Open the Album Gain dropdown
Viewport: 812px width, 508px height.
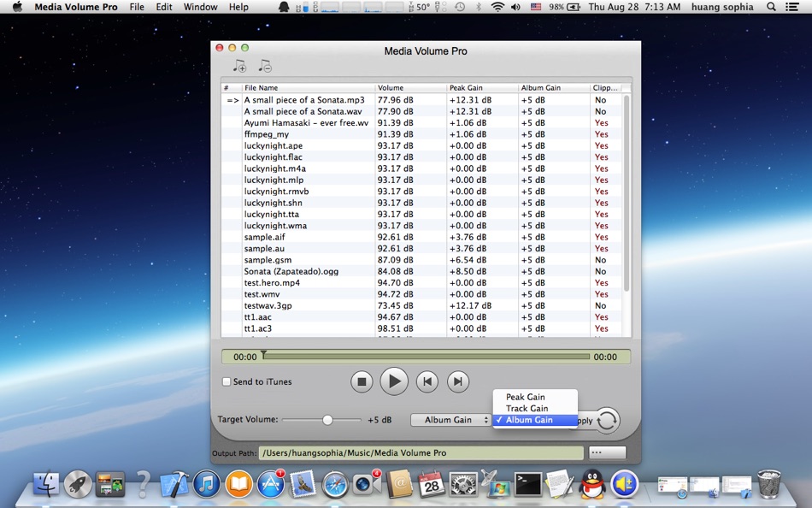[450, 420]
